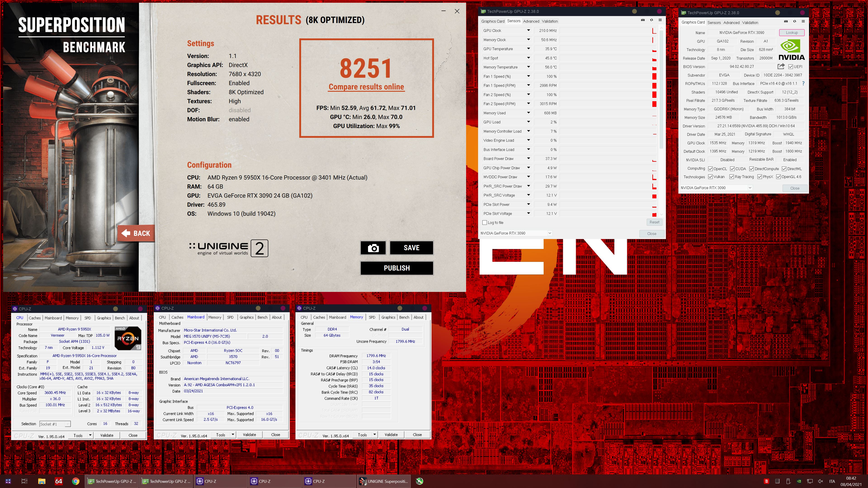Click the GPU Load sensor graph
The height and width of the screenshot is (488, 868).
(x=608, y=122)
